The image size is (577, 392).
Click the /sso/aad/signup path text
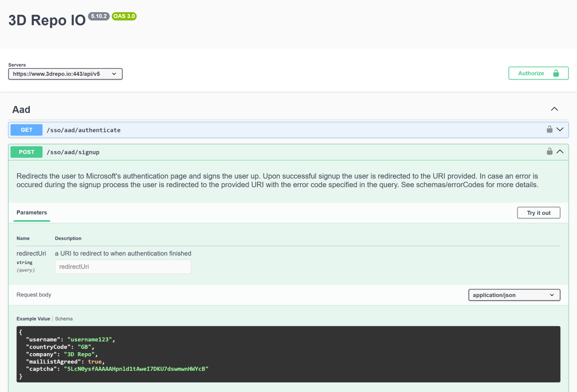[x=73, y=152]
